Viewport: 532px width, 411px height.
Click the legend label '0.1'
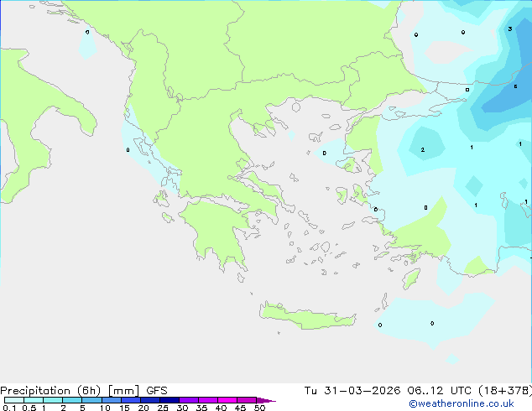pyautogui.click(x=9, y=408)
